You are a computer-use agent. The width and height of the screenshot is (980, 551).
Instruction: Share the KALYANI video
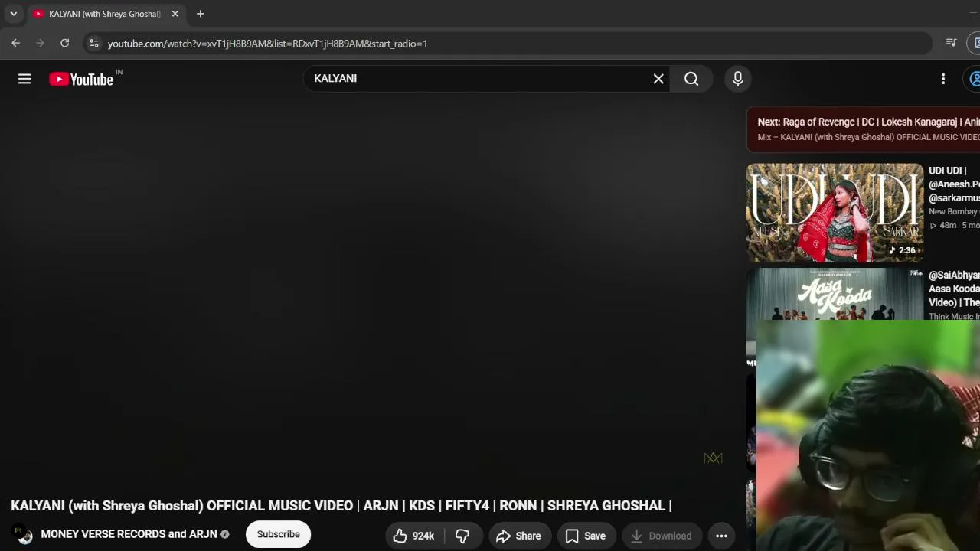click(519, 536)
